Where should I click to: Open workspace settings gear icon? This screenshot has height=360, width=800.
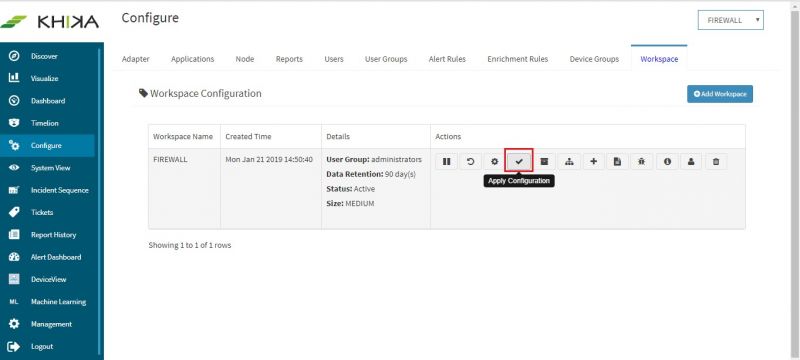[x=494, y=162]
